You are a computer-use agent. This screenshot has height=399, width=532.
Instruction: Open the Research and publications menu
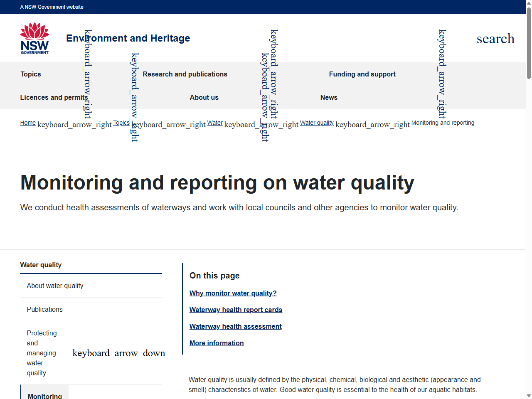pyautogui.click(x=185, y=74)
